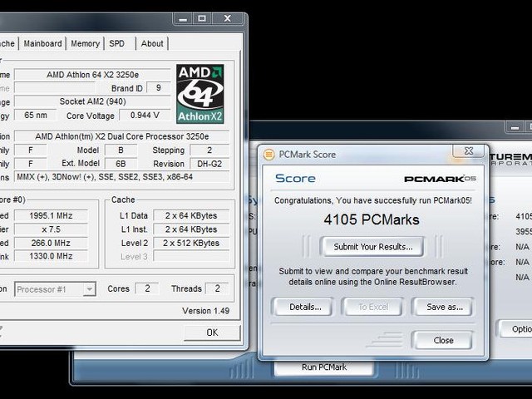
Task: Click the multiplier value x 7.5
Action: coord(51,229)
